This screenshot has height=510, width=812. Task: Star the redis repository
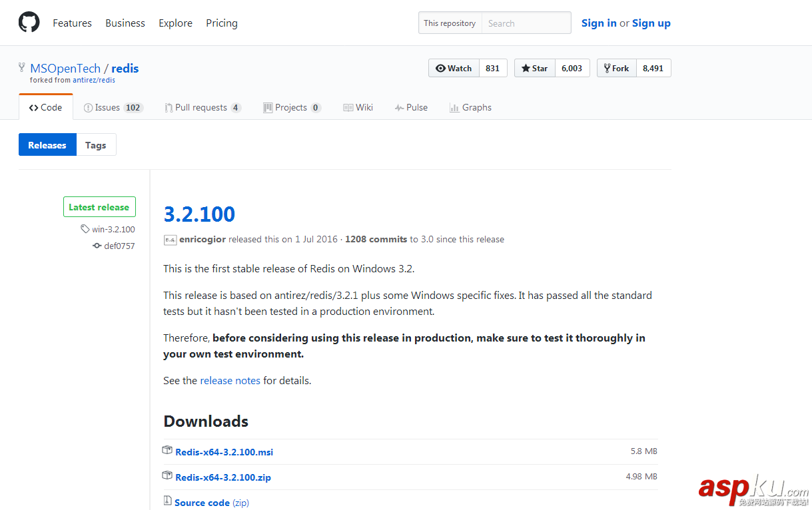click(x=534, y=68)
